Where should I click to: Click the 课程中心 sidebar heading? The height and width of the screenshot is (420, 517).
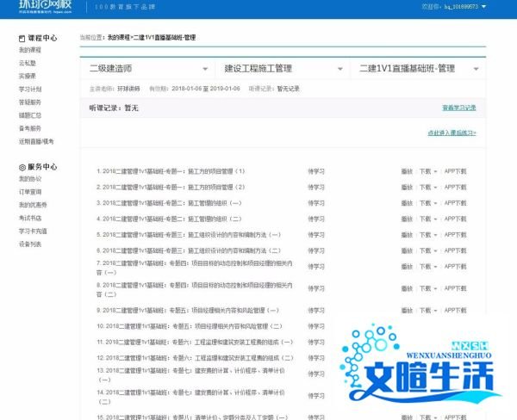click(42, 38)
